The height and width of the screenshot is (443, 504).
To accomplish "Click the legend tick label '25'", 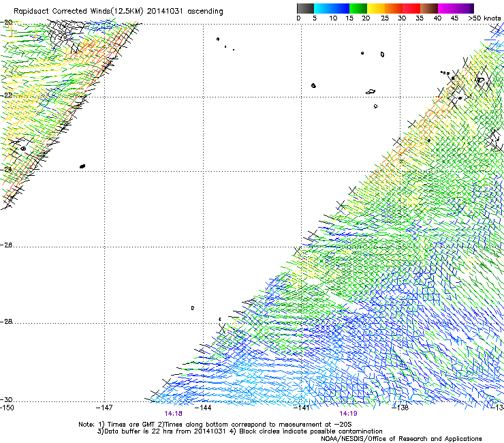I will point(385,18).
